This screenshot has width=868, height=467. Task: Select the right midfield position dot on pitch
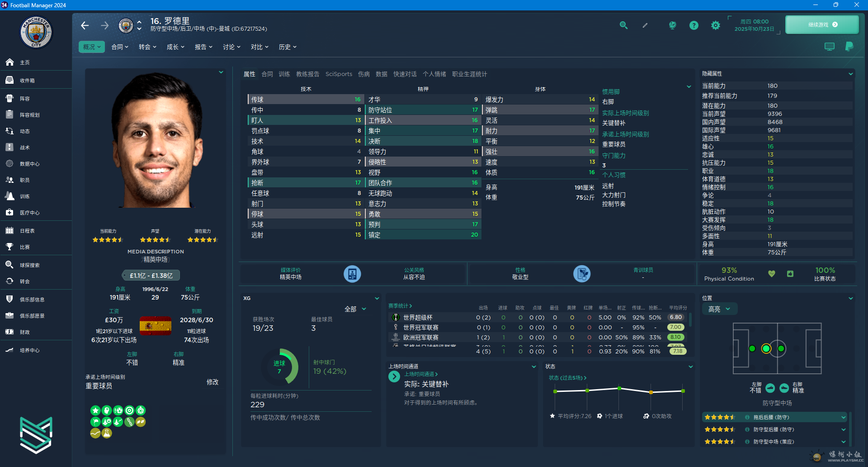(x=781, y=348)
